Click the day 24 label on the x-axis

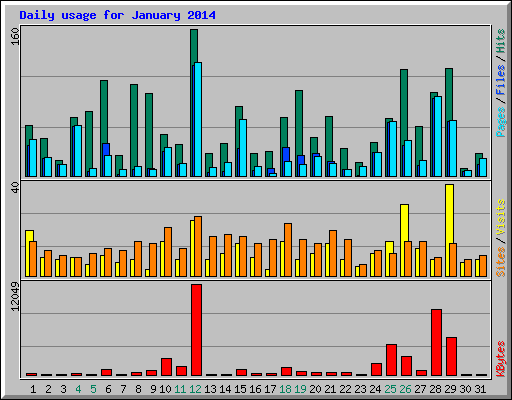tap(375, 389)
